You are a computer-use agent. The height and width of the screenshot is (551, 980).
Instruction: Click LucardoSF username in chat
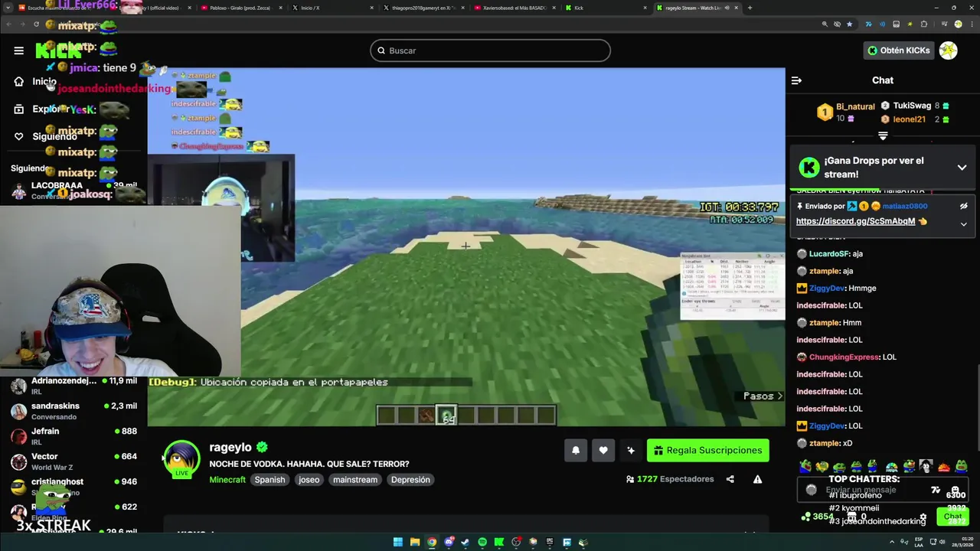pos(829,253)
